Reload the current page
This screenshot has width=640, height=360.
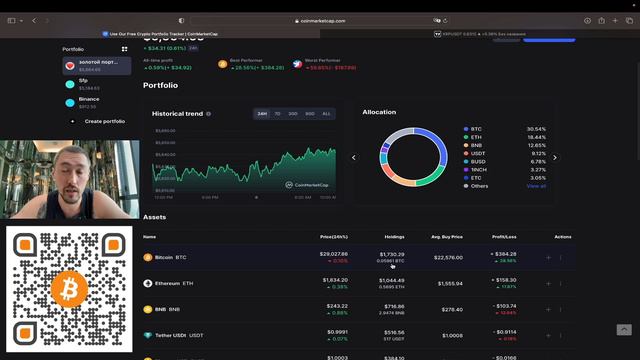[445, 20]
